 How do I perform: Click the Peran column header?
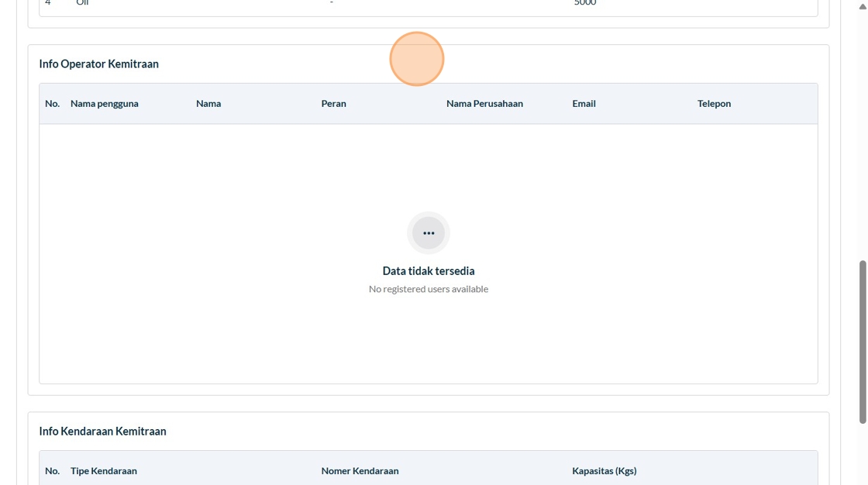click(x=333, y=104)
